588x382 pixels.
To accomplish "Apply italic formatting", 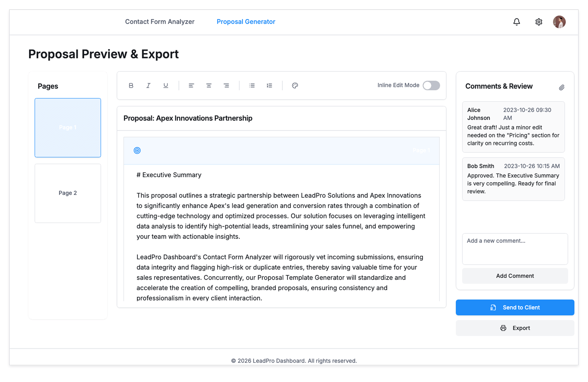I will (x=148, y=85).
